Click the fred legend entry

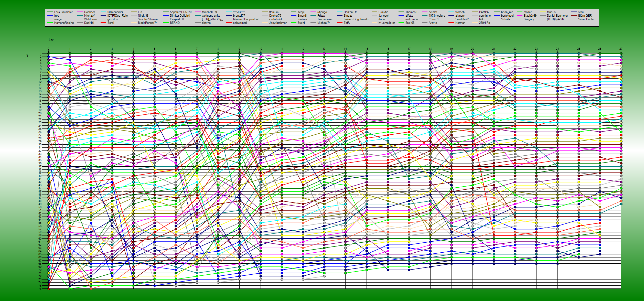click(x=57, y=16)
